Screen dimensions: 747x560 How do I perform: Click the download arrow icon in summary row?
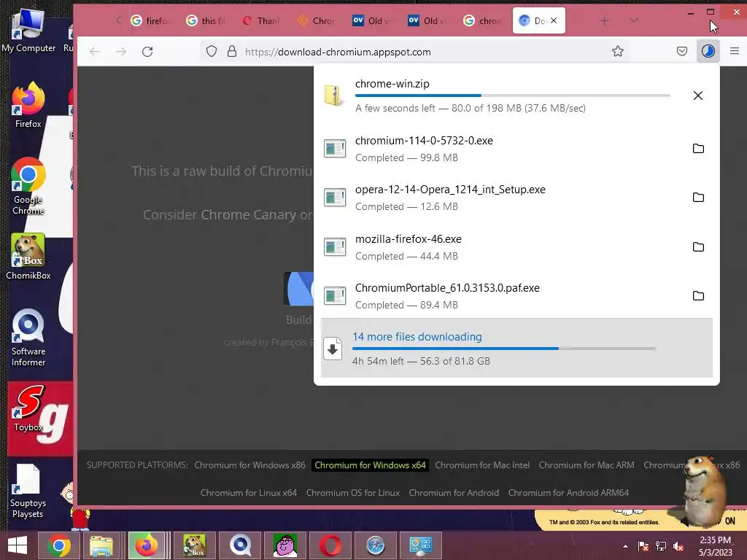point(333,349)
